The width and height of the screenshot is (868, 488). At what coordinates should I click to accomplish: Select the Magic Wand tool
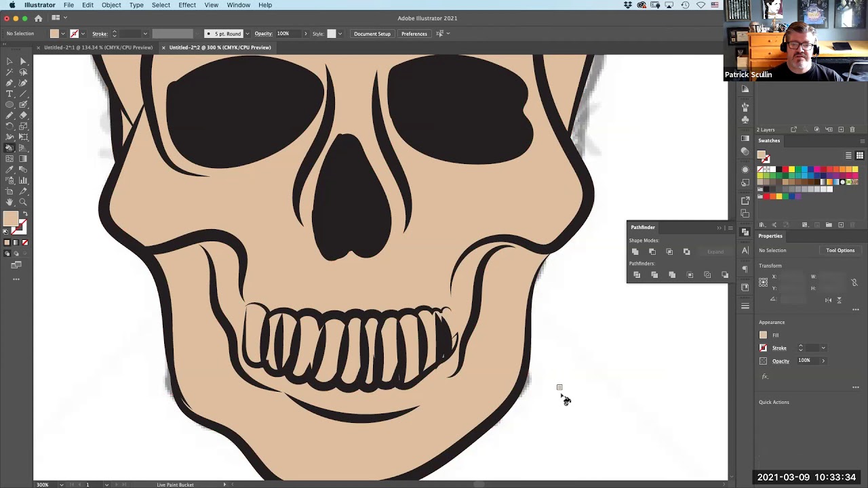9,72
